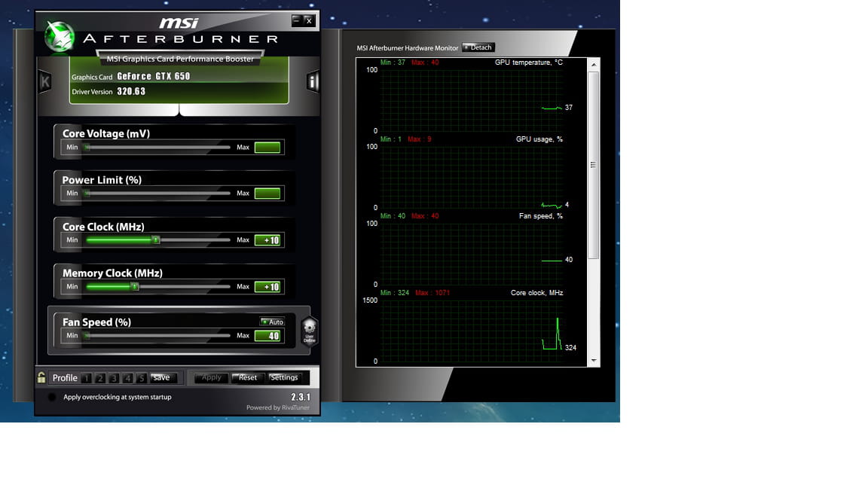The height and width of the screenshot is (488, 868).
Task: Click the Core Voltage value field
Action: click(x=267, y=147)
